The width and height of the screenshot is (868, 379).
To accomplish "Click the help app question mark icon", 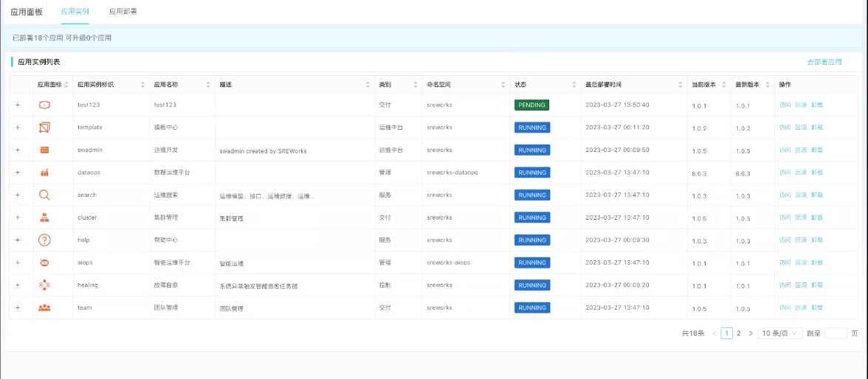I will click(44, 240).
